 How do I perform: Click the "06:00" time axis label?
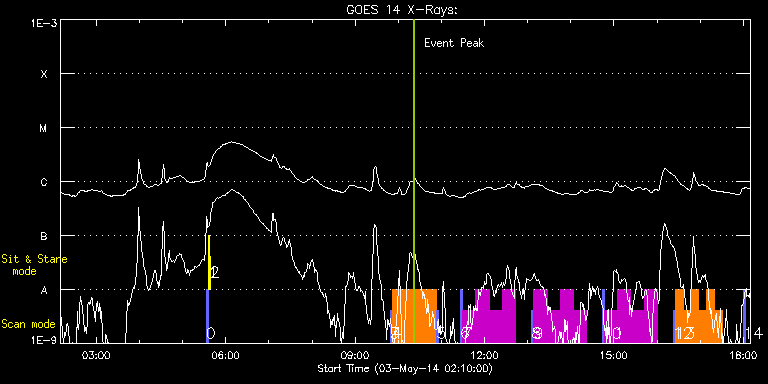226,356
